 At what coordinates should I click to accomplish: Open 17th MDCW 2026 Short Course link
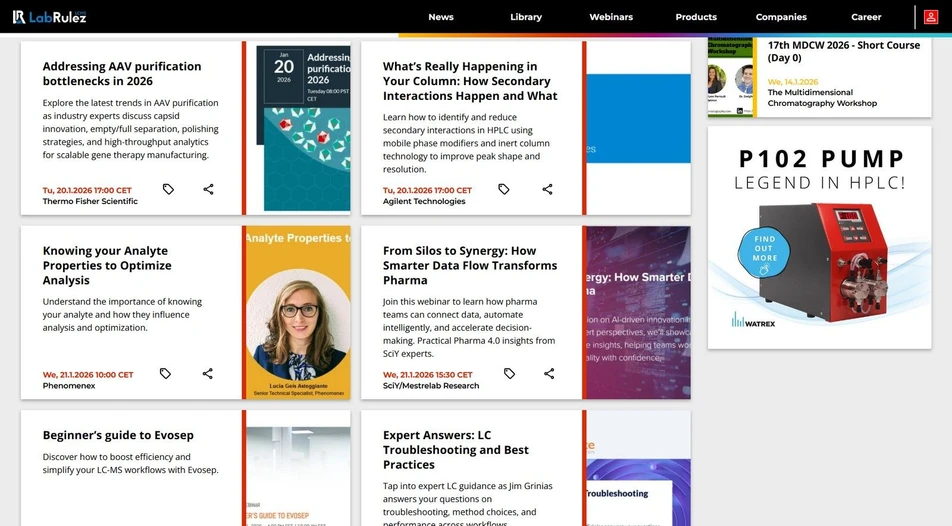coord(843,51)
